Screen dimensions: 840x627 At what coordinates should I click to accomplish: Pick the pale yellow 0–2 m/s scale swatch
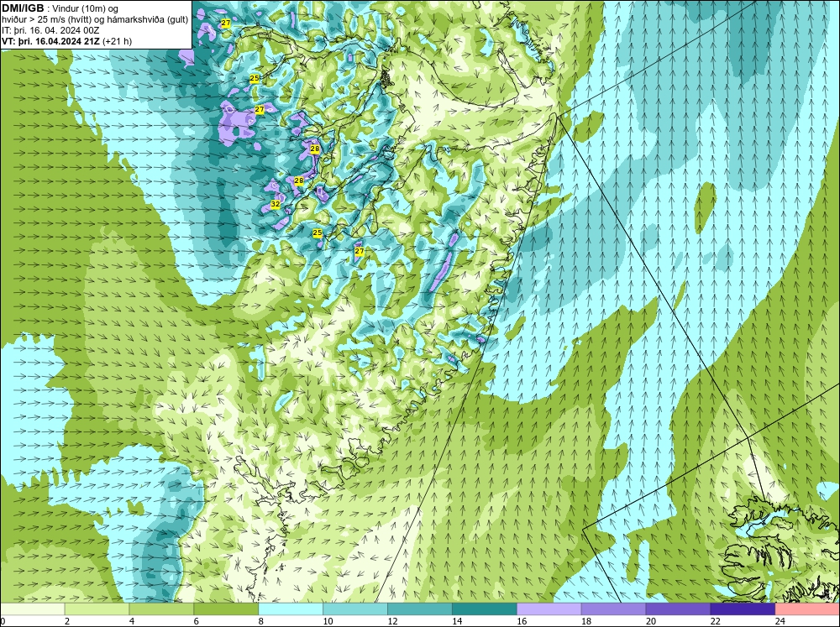click(32, 609)
